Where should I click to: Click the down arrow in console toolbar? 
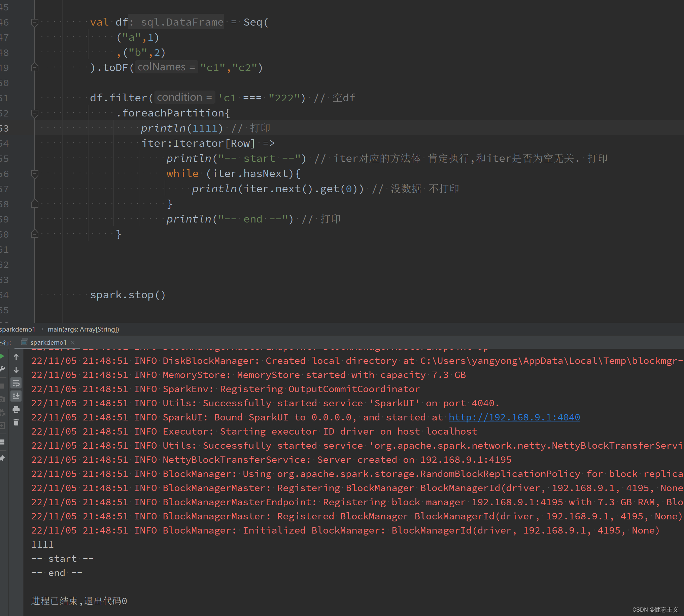click(x=16, y=370)
